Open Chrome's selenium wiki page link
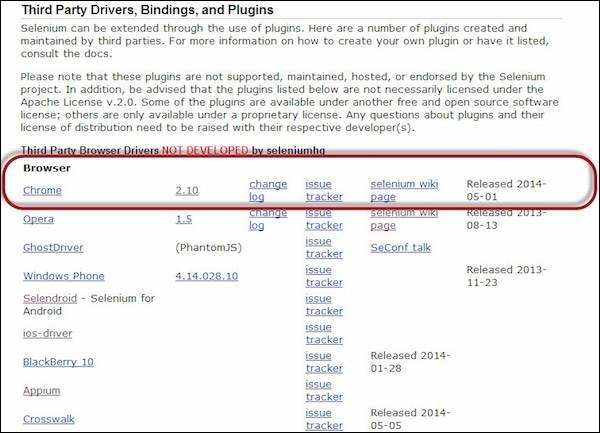This screenshot has height=433, width=600. coord(404,190)
